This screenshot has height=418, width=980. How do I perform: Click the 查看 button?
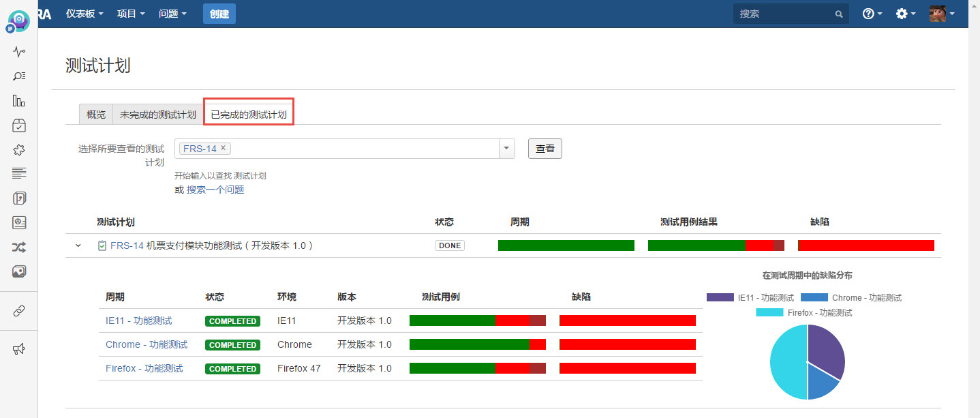(545, 149)
